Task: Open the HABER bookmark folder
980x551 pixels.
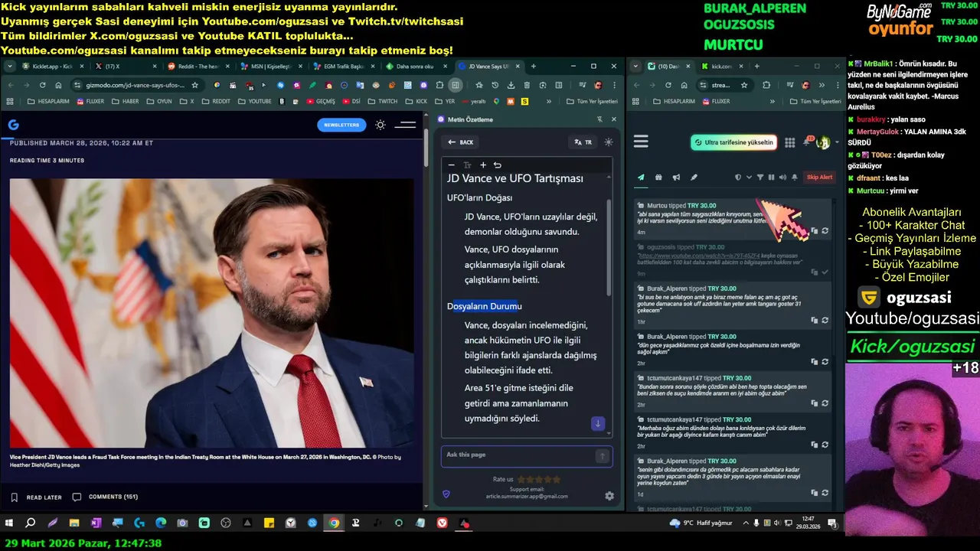Action: click(x=125, y=101)
